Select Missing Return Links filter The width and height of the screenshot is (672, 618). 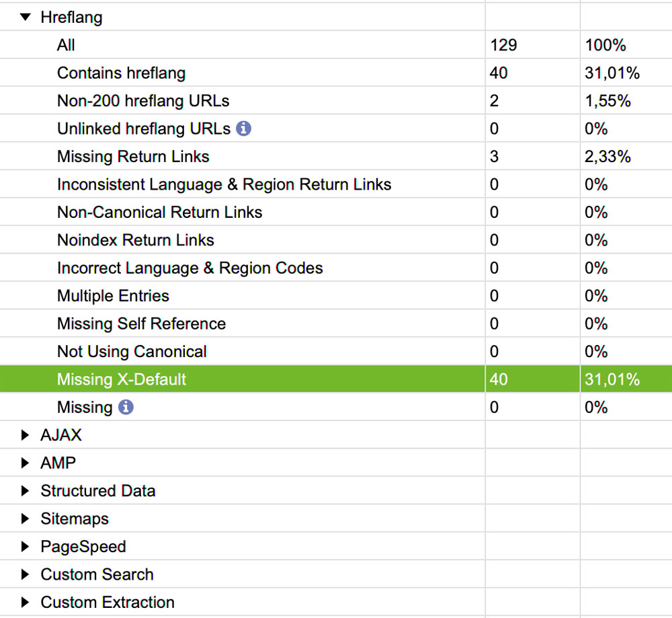point(133,157)
